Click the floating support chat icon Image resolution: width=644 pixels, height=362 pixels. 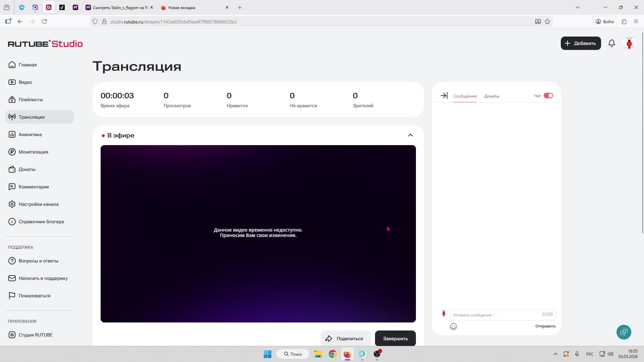[x=624, y=332]
